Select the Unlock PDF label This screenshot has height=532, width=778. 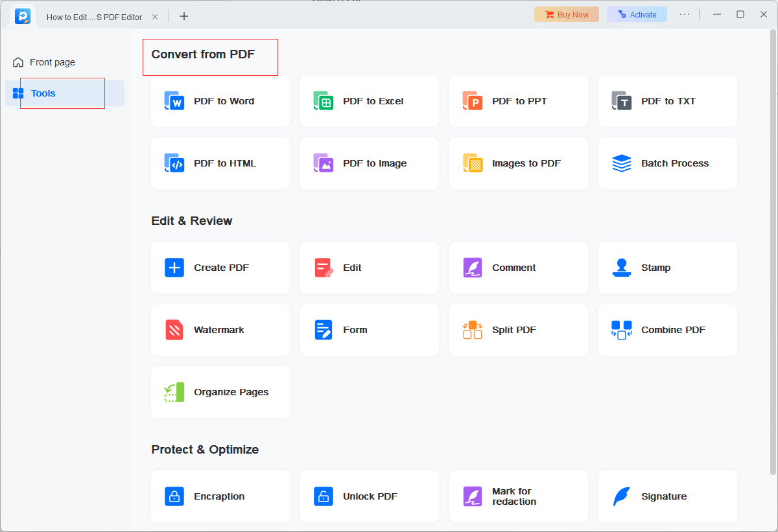click(370, 496)
